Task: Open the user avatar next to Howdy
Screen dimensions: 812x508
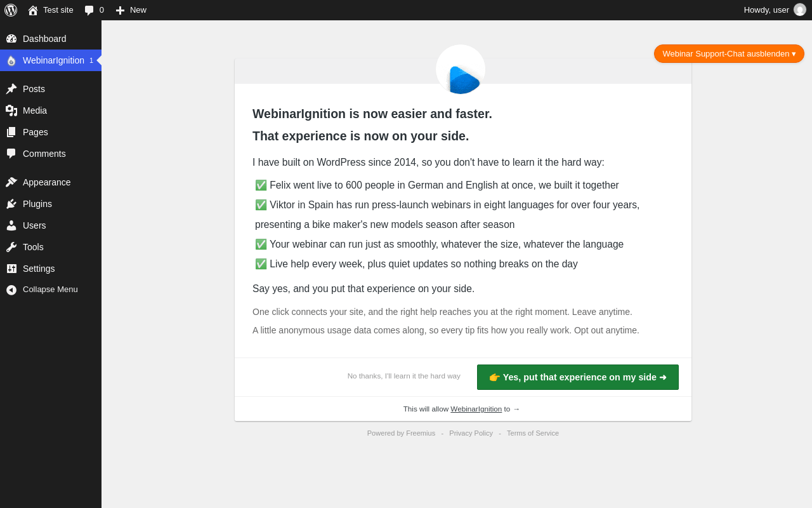Action: coord(800,10)
